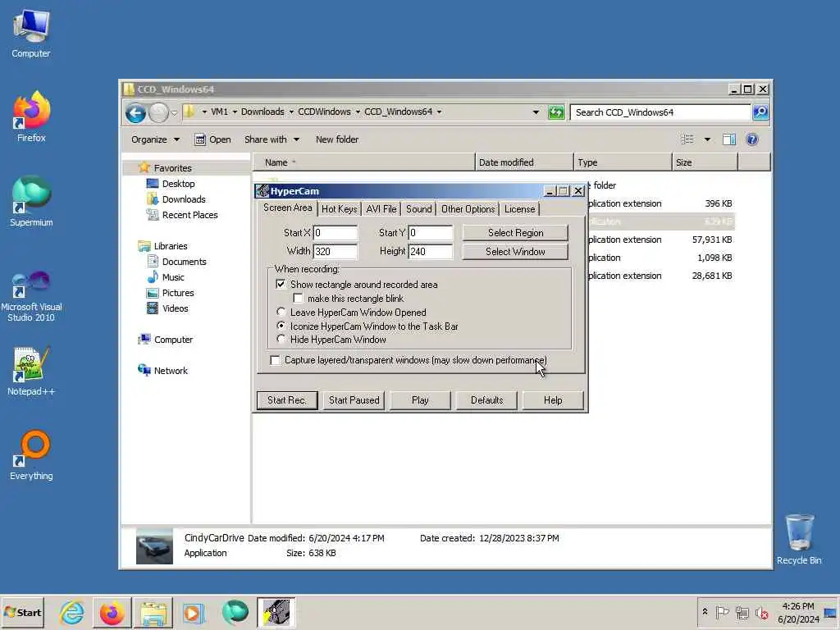This screenshot has height=630, width=840.
Task: Click the Height input field
Action: click(x=430, y=251)
